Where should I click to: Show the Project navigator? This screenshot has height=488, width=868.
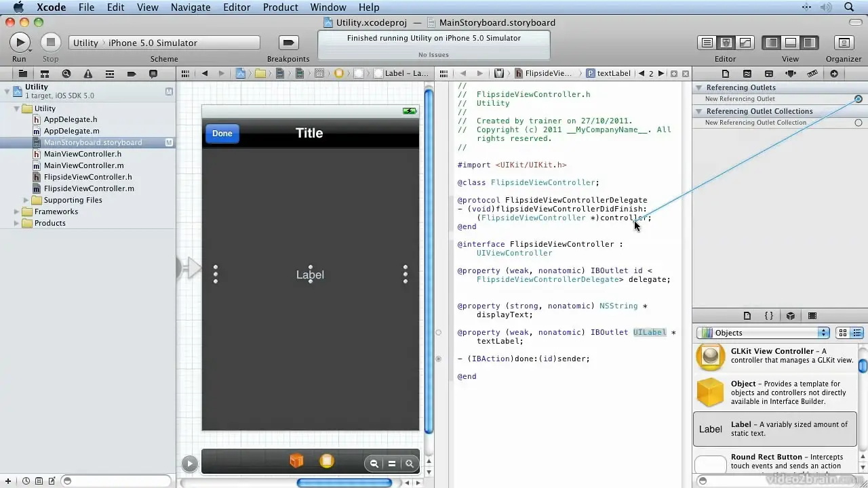click(x=22, y=73)
